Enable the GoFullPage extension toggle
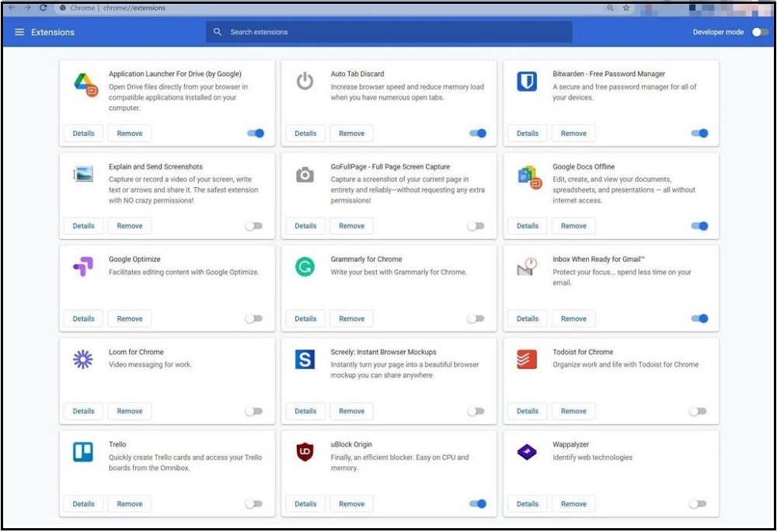This screenshot has height=532, width=777. pyautogui.click(x=476, y=226)
